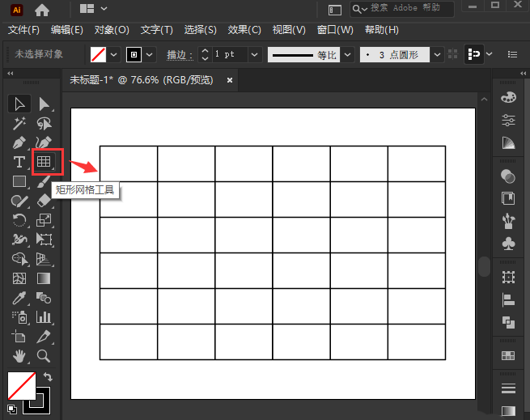
Task: Open the 文字(T) menu
Action: [x=156, y=30]
